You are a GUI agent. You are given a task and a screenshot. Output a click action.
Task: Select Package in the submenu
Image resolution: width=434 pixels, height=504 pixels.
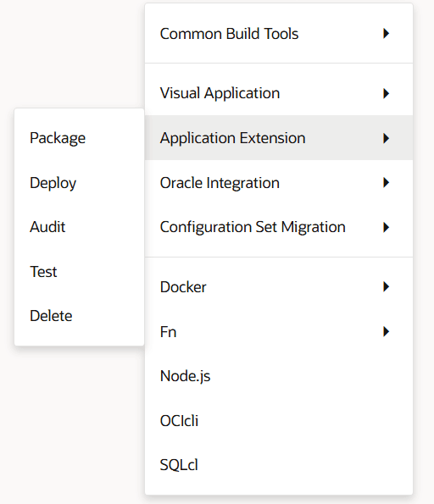79,138
